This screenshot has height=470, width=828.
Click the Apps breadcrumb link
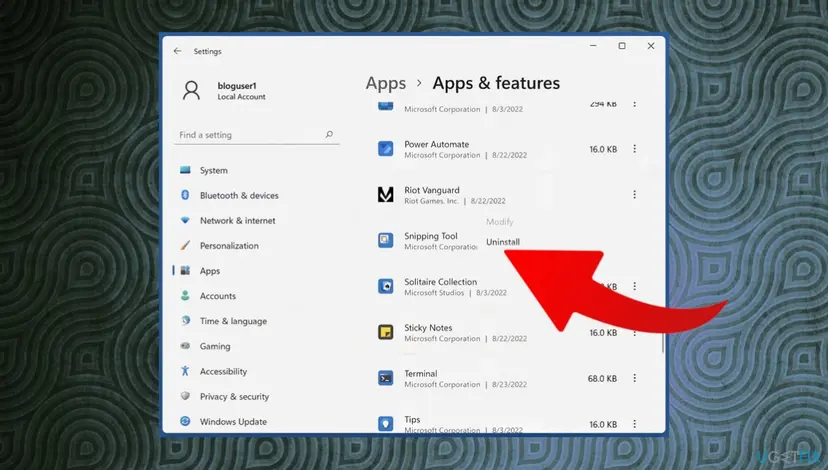coord(385,83)
